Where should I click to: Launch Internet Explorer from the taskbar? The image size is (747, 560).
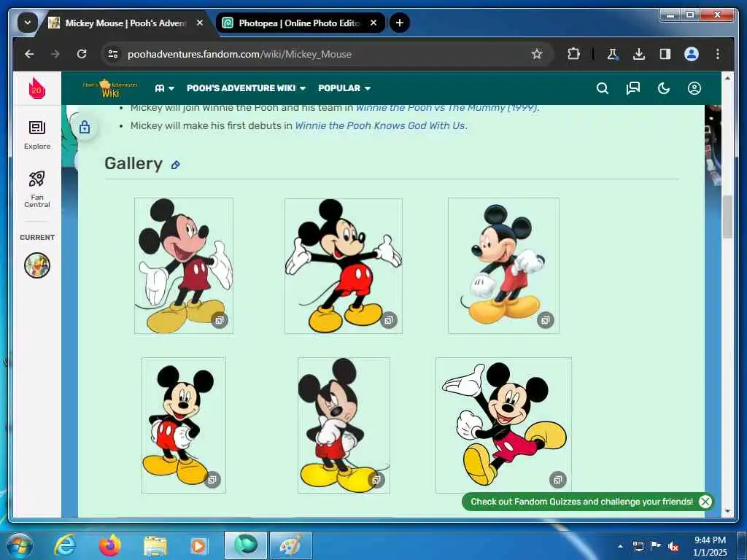coord(65,545)
